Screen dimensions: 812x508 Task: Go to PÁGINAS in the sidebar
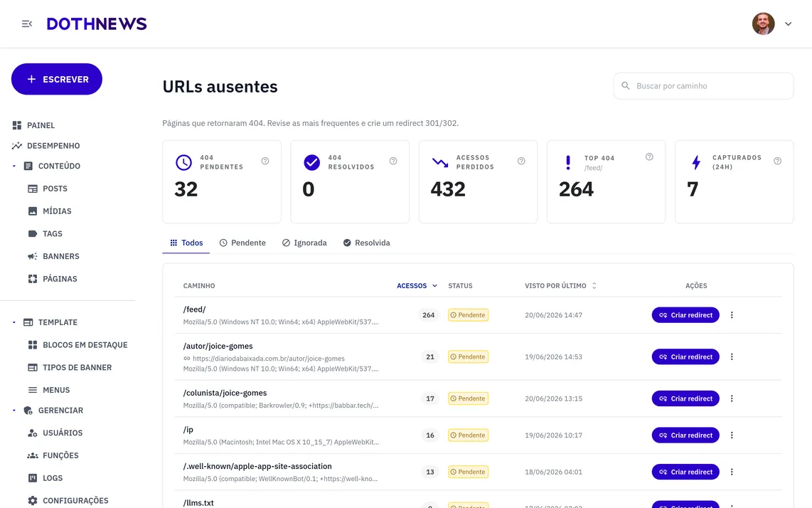[x=53, y=279]
